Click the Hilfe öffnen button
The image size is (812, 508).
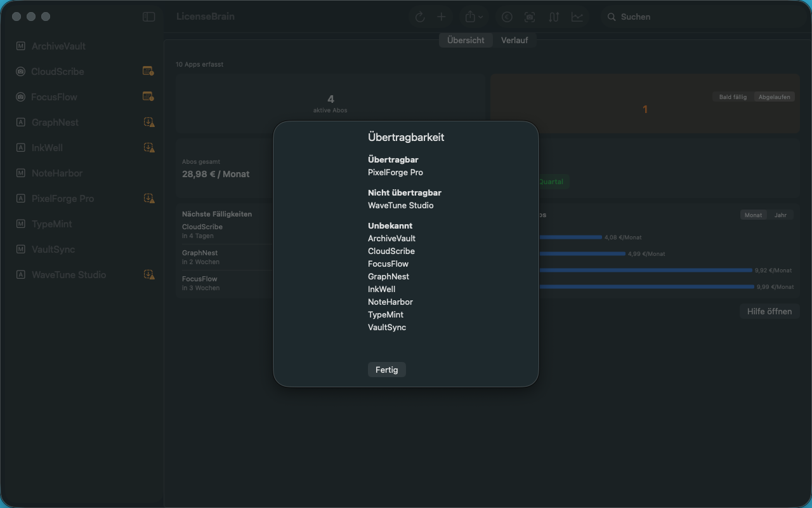(769, 311)
